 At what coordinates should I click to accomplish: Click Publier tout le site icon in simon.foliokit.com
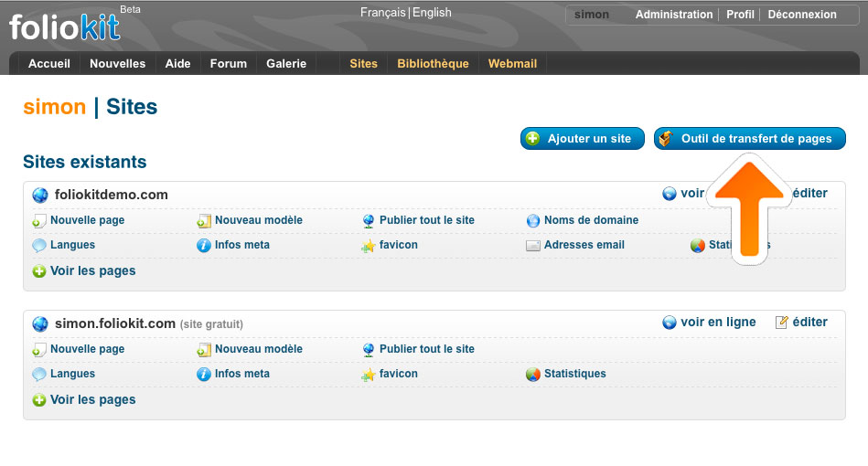[368, 349]
